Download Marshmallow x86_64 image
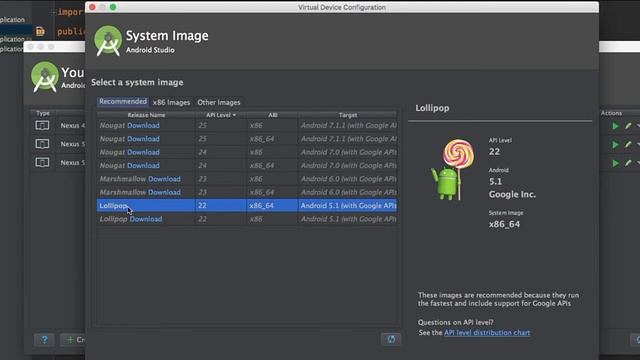Viewport: 640px width, 360px height. (x=164, y=192)
